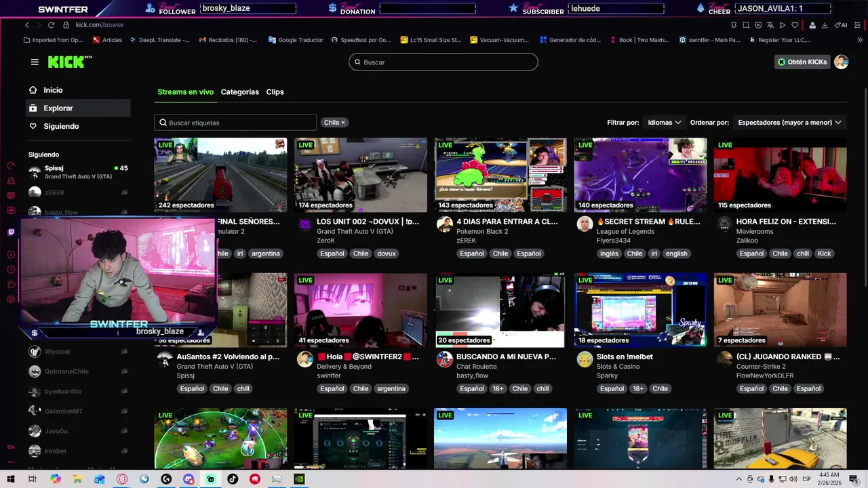Open Javo0o in the followed channels list
868x488 pixels.
point(78,431)
